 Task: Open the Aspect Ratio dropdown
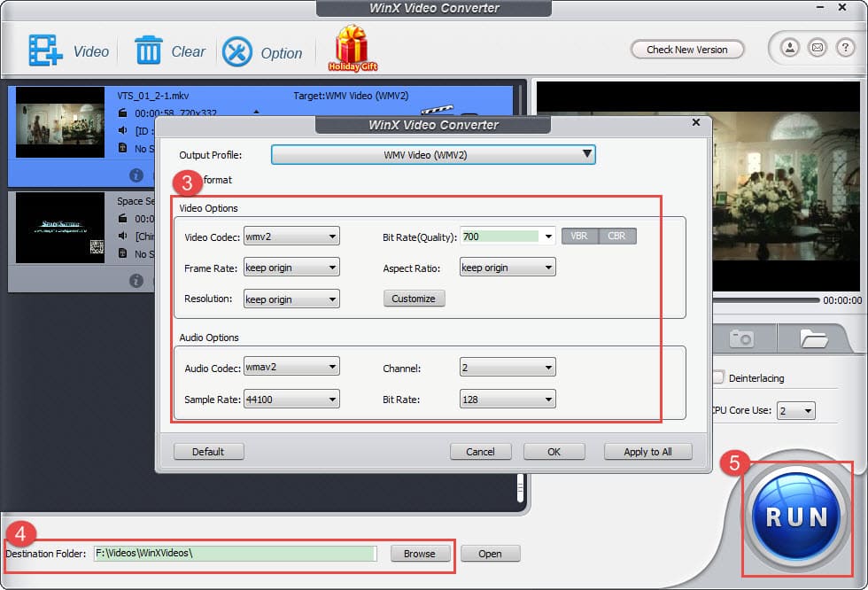pos(508,268)
